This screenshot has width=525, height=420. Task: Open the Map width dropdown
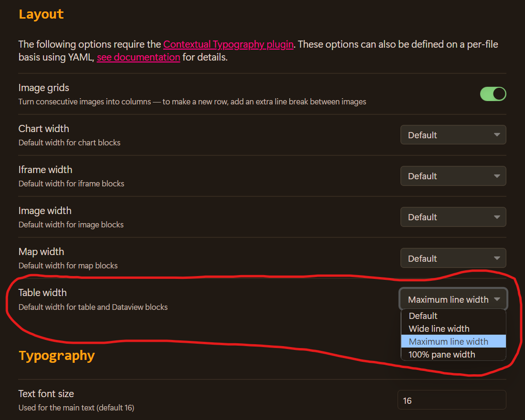click(452, 257)
